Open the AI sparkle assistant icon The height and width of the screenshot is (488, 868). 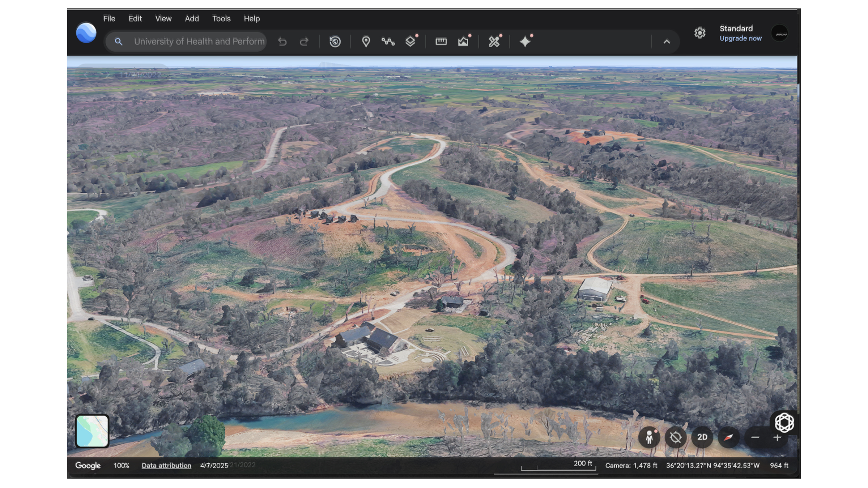(x=525, y=42)
